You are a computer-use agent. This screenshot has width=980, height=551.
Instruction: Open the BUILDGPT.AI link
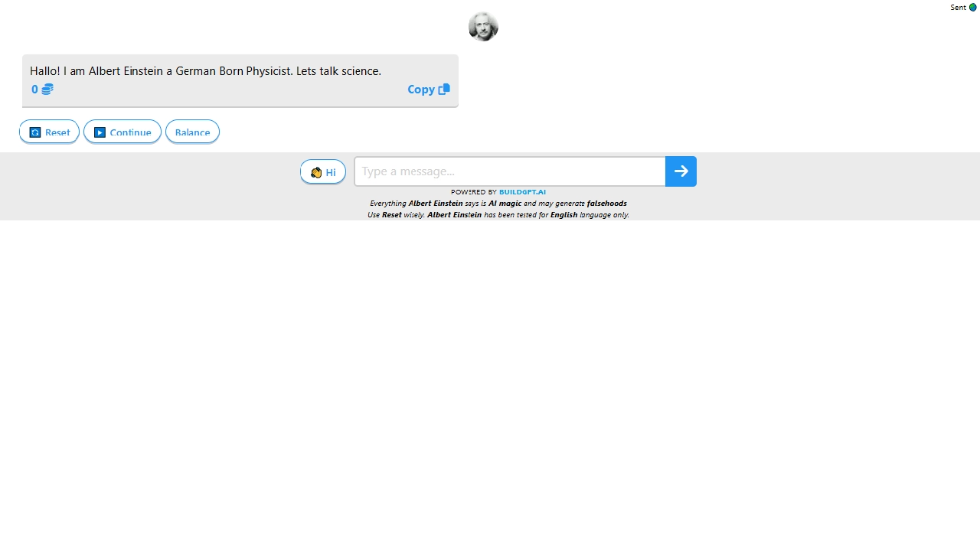pyautogui.click(x=522, y=192)
